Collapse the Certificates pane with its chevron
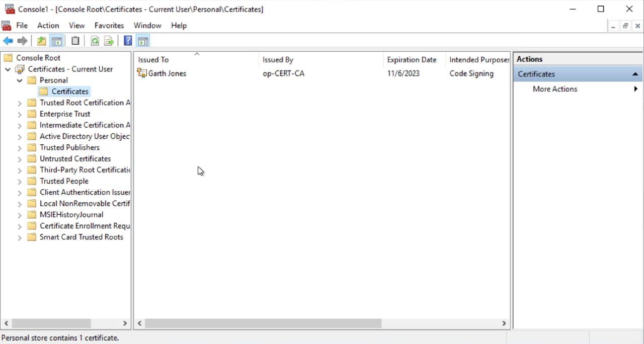 point(635,73)
